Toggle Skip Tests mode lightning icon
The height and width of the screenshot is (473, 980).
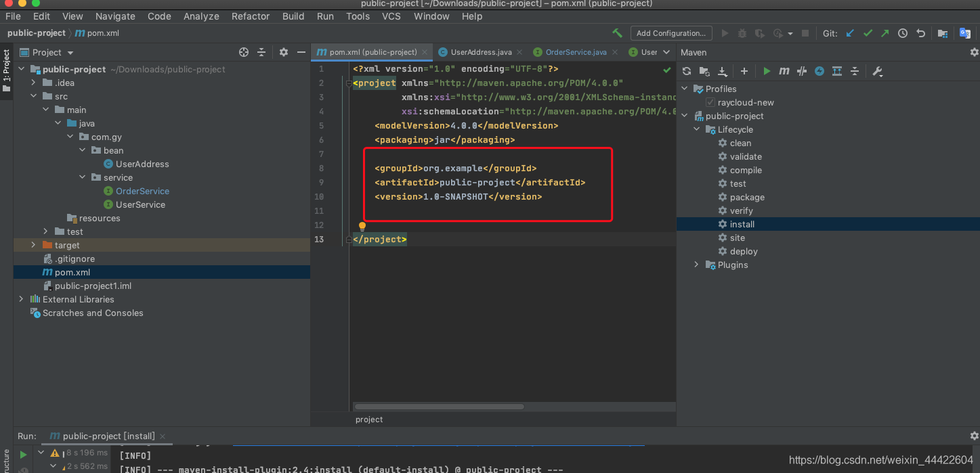819,71
